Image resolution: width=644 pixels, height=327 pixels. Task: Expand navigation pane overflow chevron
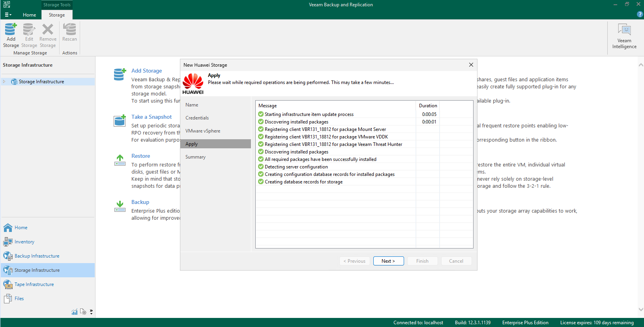click(x=91, y=312)
